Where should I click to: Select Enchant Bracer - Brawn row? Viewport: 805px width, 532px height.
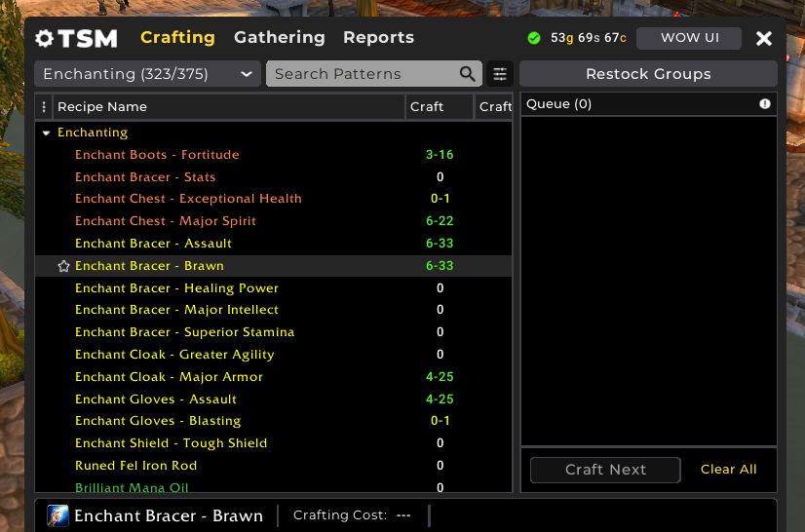click(273, 266)
